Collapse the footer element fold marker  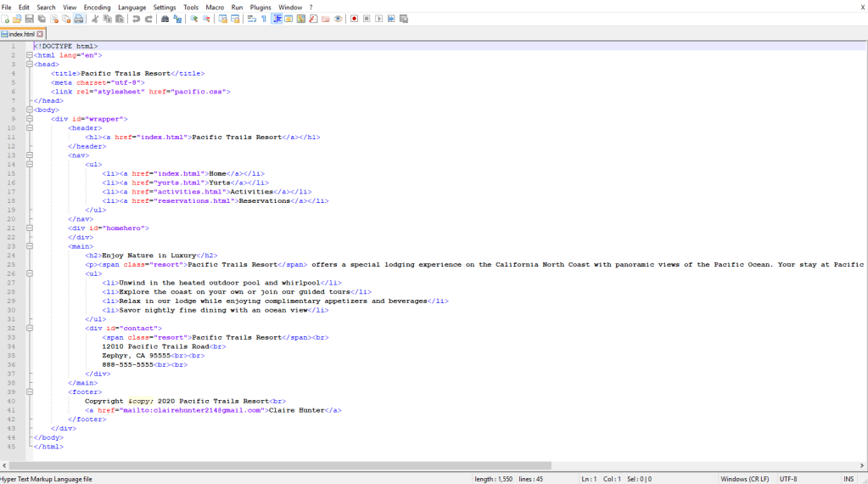tap(30, 392)
